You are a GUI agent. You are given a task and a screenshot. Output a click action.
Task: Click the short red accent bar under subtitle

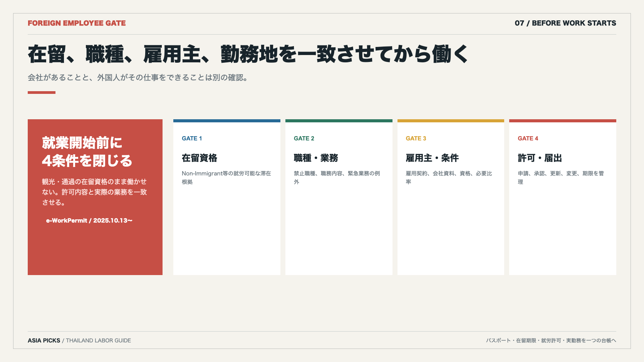click(x=42, y=92)
